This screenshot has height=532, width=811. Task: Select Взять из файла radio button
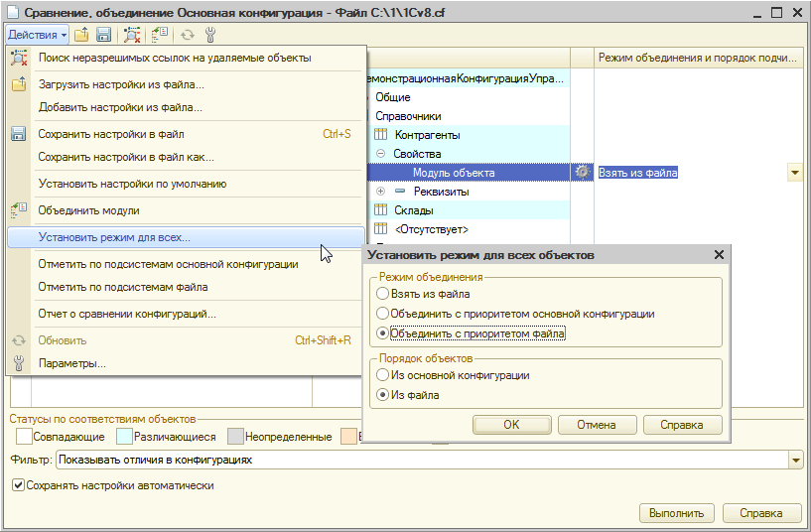[x=382, y=294]
